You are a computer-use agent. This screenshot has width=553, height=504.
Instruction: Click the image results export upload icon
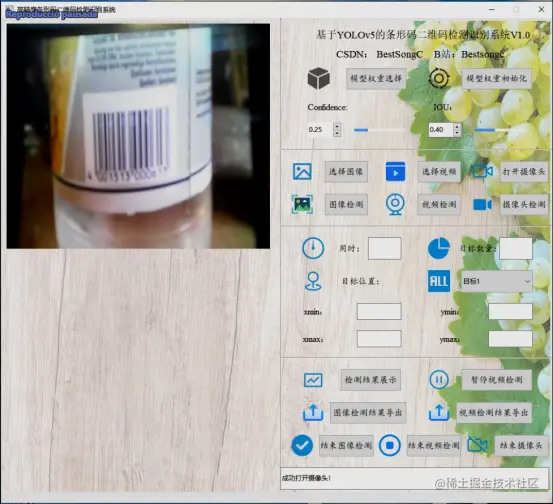click(313, 412)
